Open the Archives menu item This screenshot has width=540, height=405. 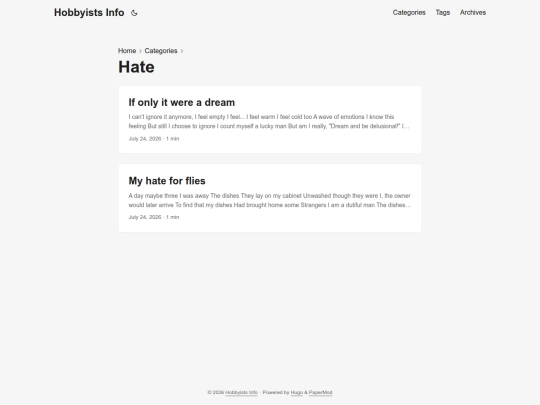pos(473,13)
